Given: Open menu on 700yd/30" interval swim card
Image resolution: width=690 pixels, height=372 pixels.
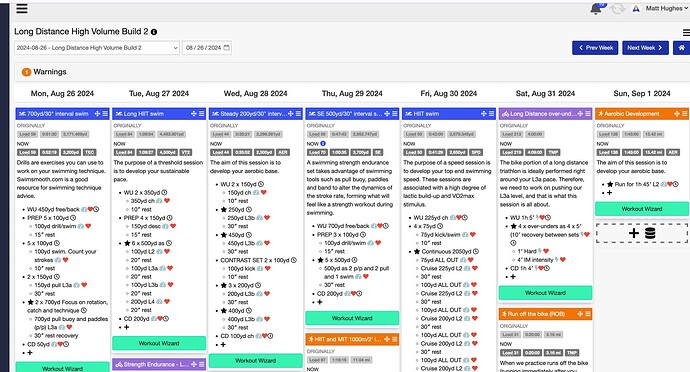Looking at the screenshot, I should [105, 114].
